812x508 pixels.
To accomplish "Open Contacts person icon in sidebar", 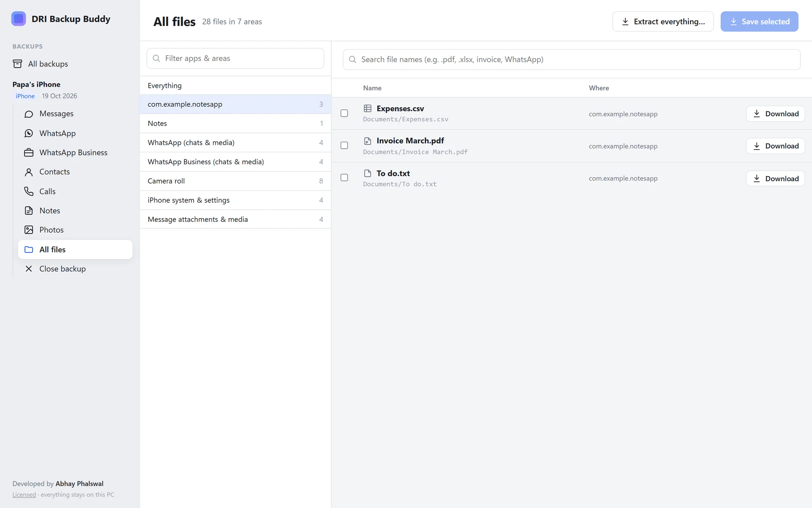I will [x=29, y=172].
